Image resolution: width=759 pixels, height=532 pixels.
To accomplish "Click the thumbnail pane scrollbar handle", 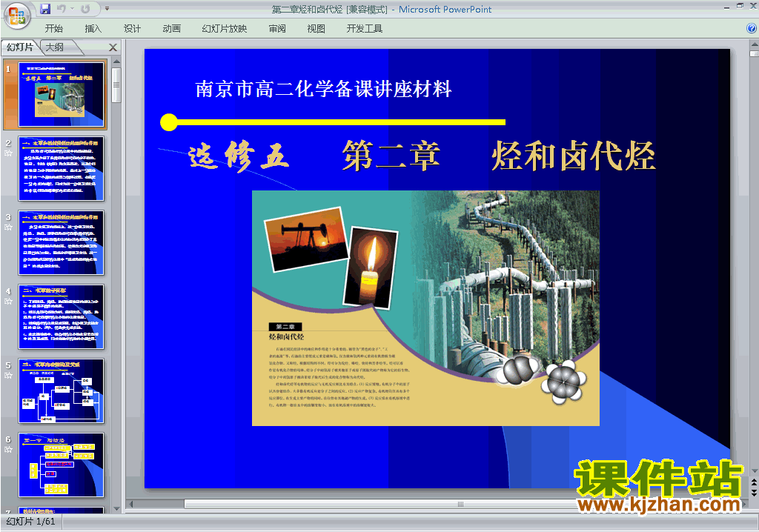I will tap(116, 84).
